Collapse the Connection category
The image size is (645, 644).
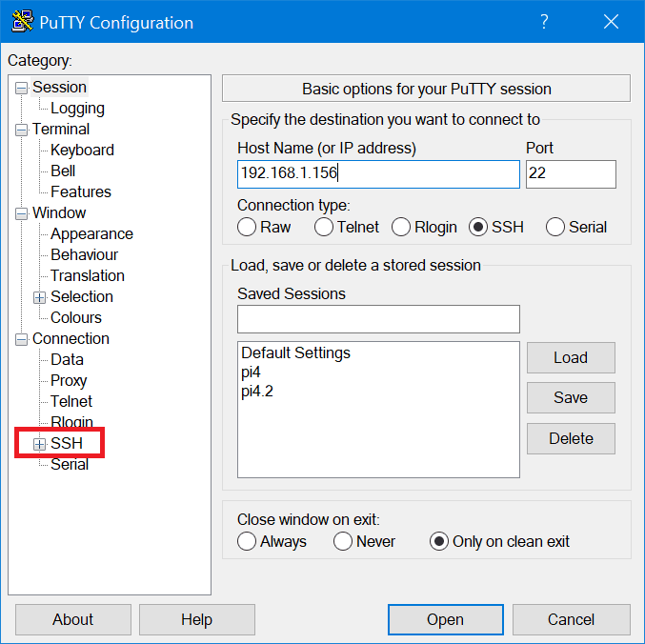coord(21,339)
